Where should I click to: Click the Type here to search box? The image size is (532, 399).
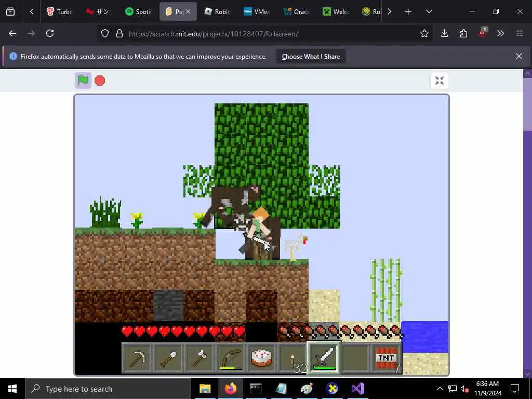tap(108, 389)
